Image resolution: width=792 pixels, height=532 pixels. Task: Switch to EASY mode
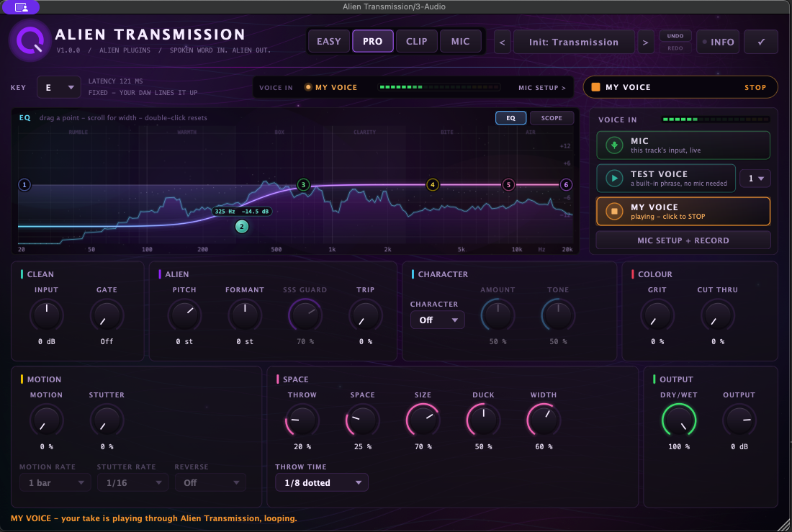click(x=329, y=42)
